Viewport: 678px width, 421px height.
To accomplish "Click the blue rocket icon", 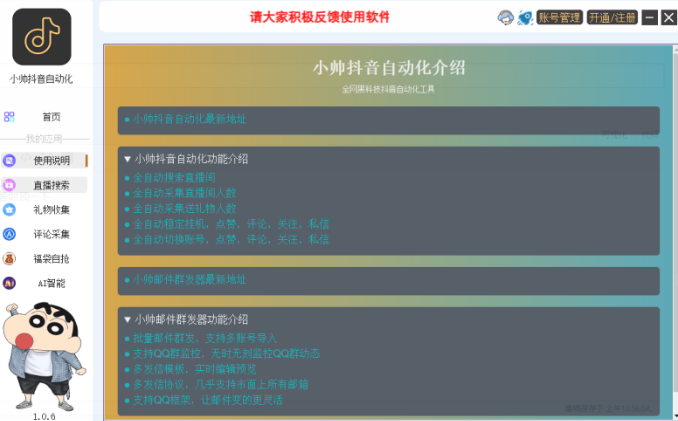I will [525, 18].
